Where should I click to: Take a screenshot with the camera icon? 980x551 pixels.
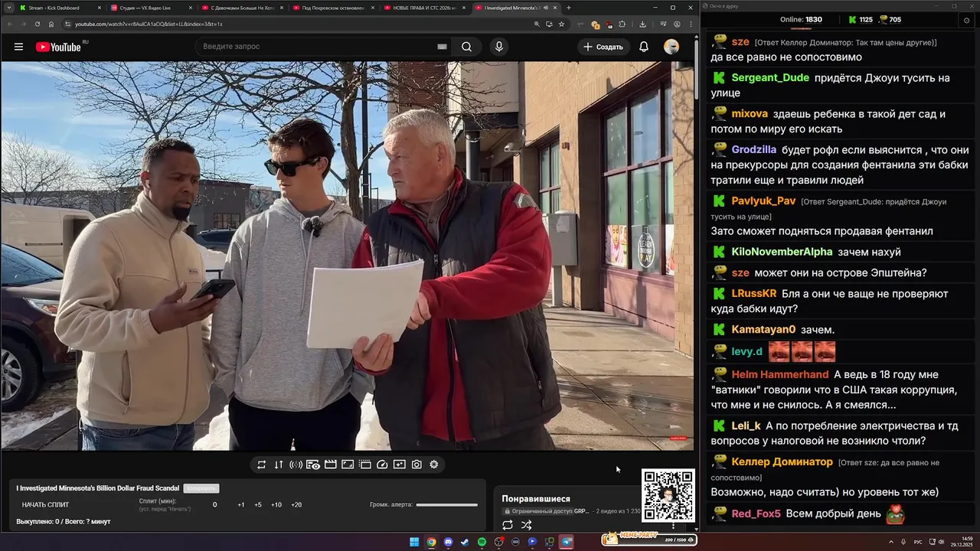pos(416,465)
